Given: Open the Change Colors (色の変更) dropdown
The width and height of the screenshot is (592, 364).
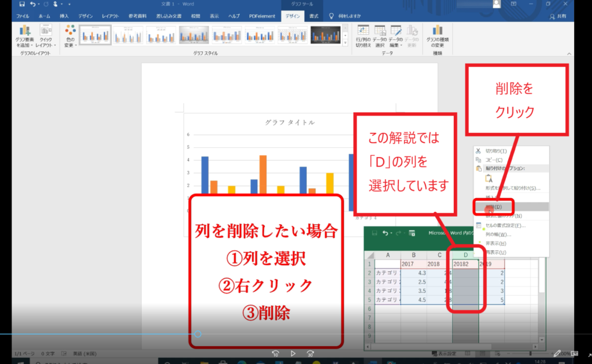Looking at the screenshot, I should click(70, 35).
